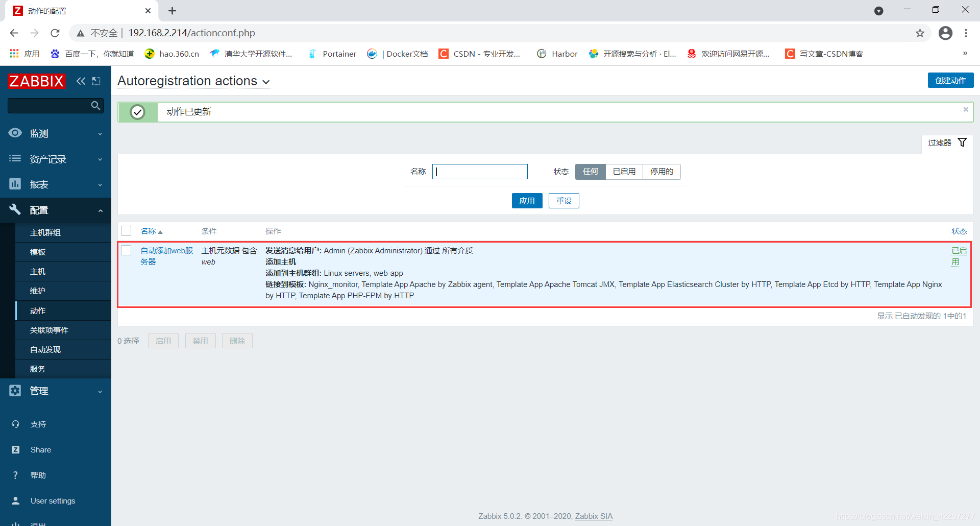Click the browser address bar URL
This screenshot has width=980, height=526.
pos(191,33)
